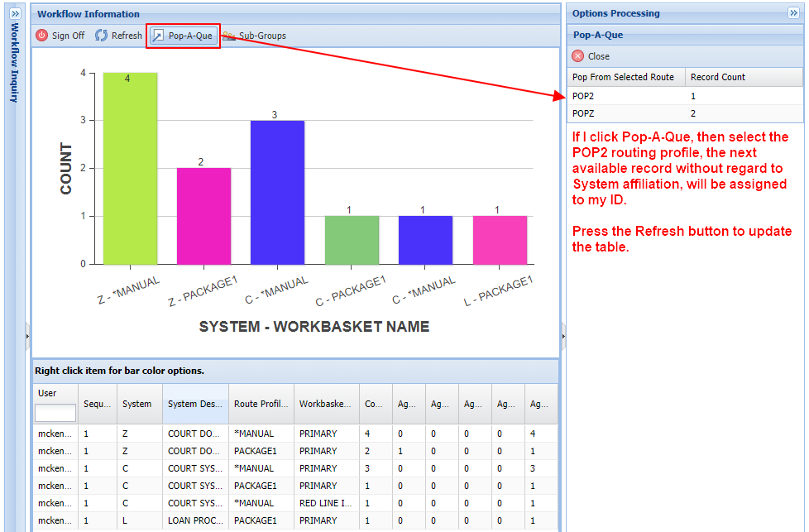Click the Count cell showing 4
809x532 pixels.
tap(376, 434)
